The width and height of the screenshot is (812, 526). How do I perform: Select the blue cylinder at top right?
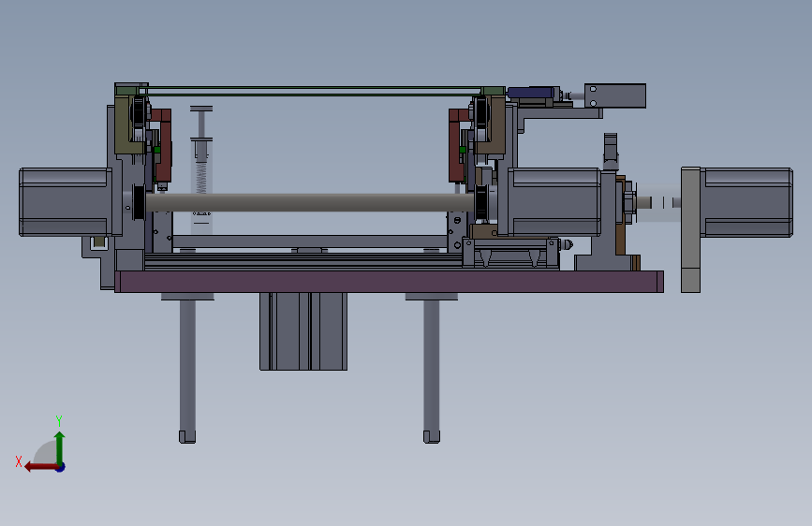(x=532, y=94)
